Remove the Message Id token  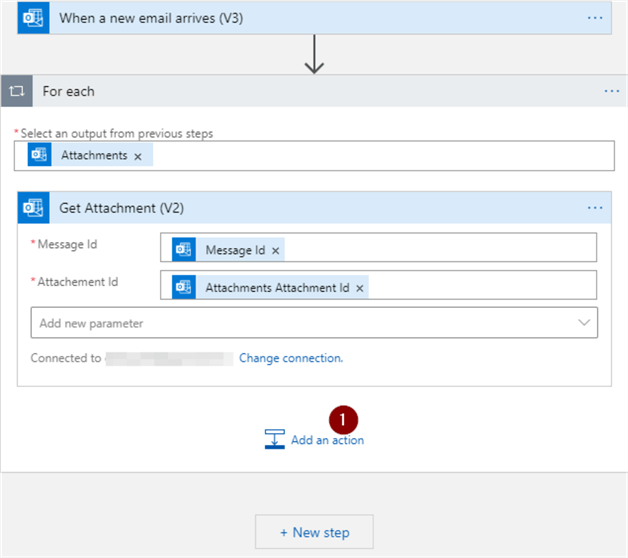click(276, 250)
